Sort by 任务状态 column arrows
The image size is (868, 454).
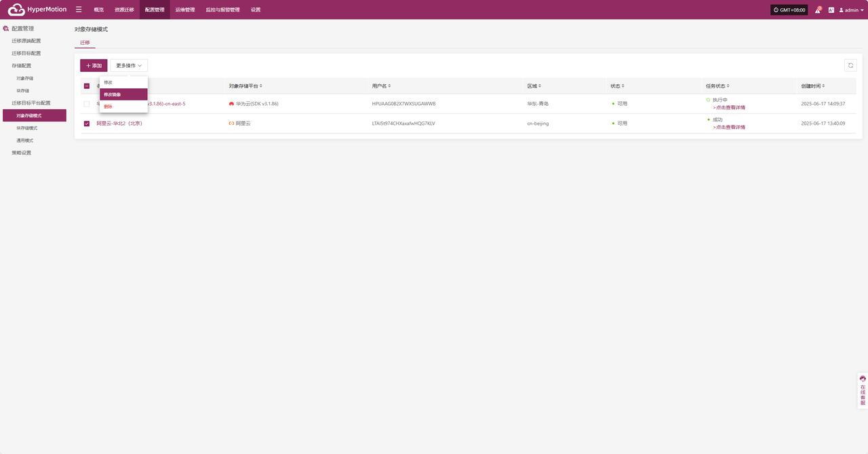[728, 86]
